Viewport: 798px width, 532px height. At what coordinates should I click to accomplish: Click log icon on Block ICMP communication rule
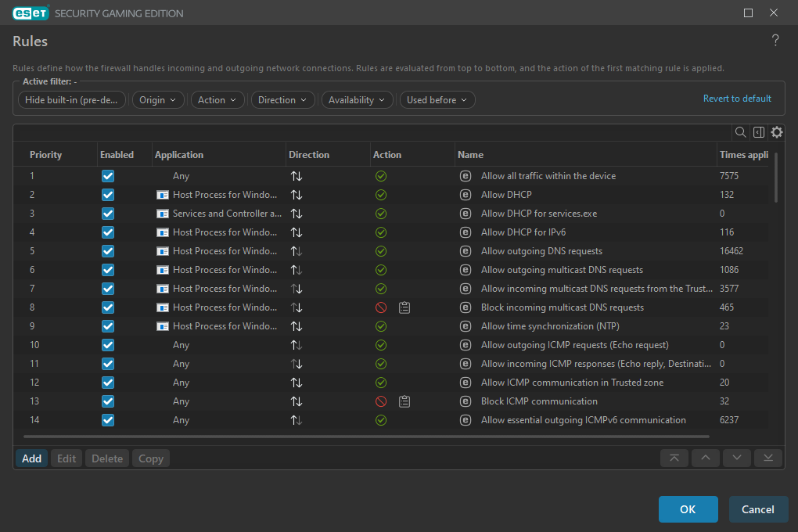tap(404, 401)
